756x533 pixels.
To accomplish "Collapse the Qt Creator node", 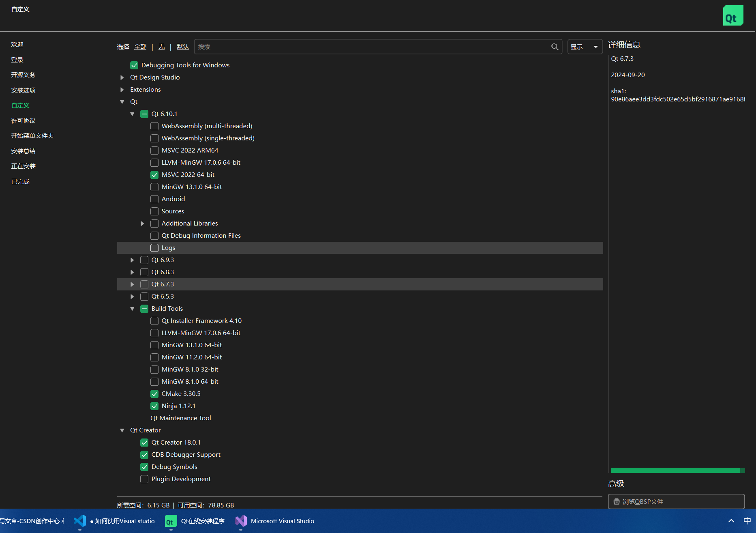I will (x=122, y=430).
